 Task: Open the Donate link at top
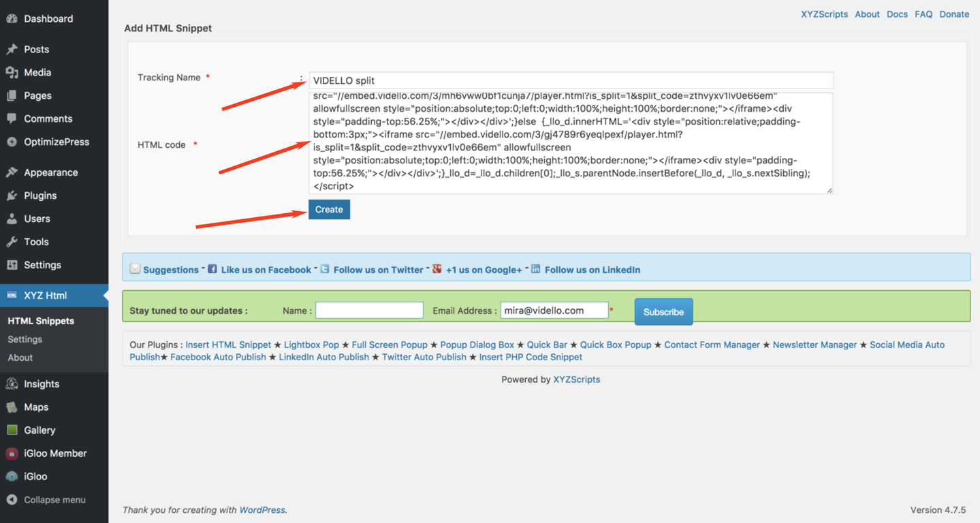[x=954, y=14]
